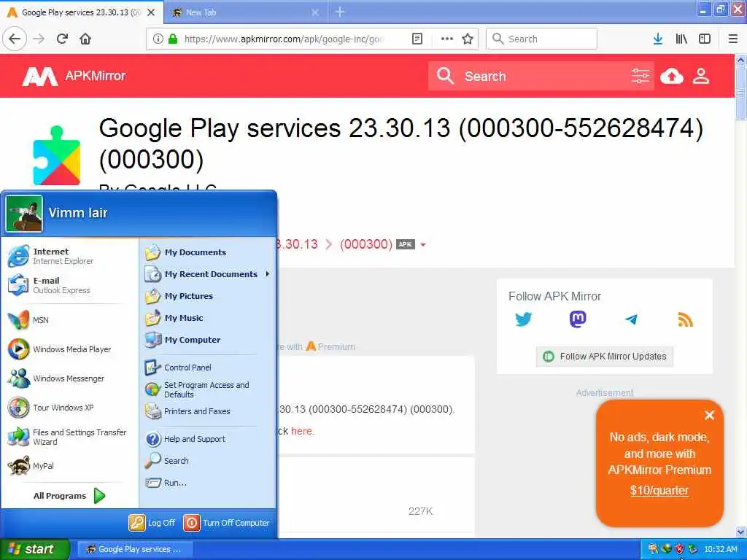Open a new browser tab with plus
Screen dimensions: 747x560
click(x=340, y=12)
